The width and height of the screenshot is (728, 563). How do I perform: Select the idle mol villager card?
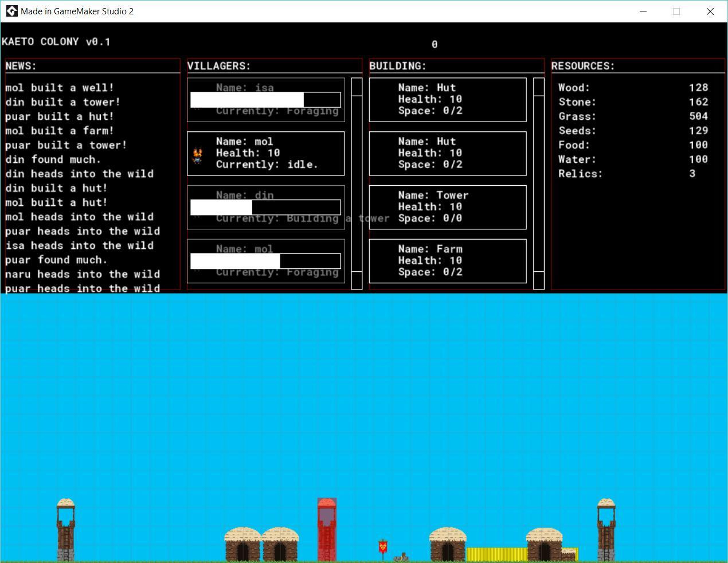pos(266,154)
